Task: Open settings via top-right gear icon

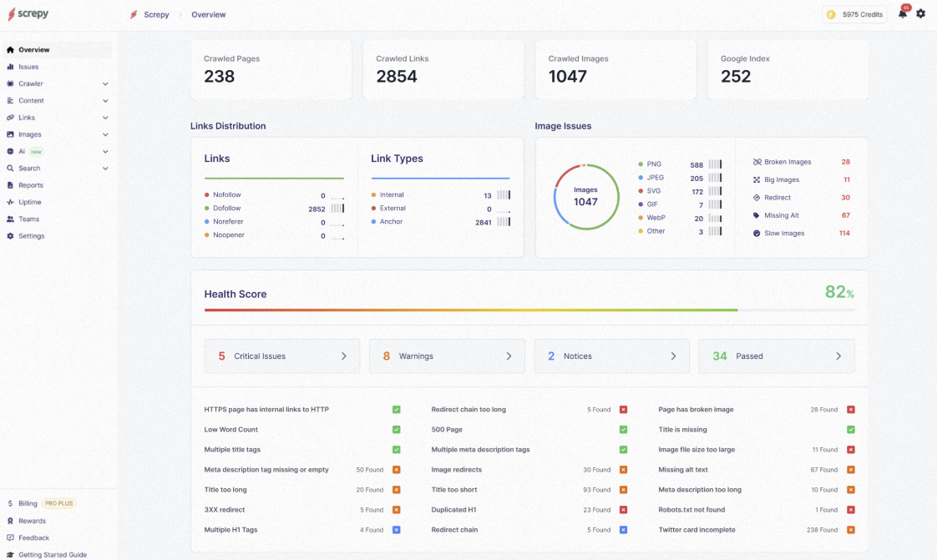Action: coord(920,14)
